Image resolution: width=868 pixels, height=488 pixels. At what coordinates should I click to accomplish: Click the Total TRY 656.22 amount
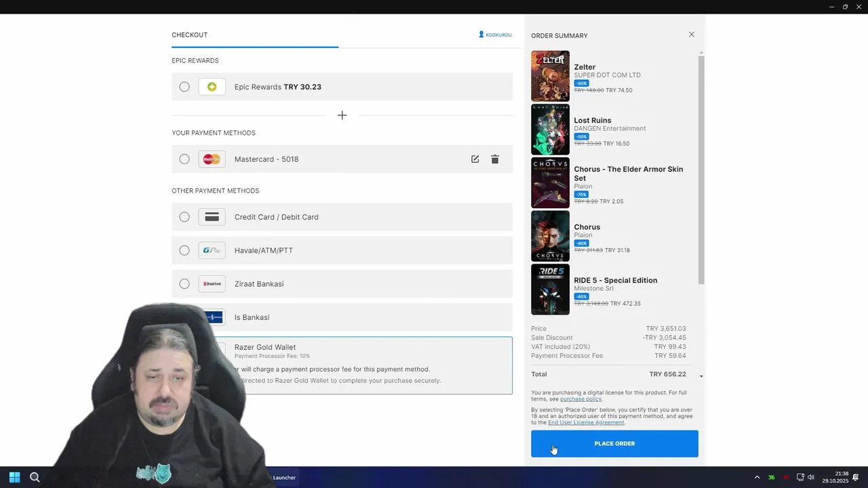click(667, 374)
